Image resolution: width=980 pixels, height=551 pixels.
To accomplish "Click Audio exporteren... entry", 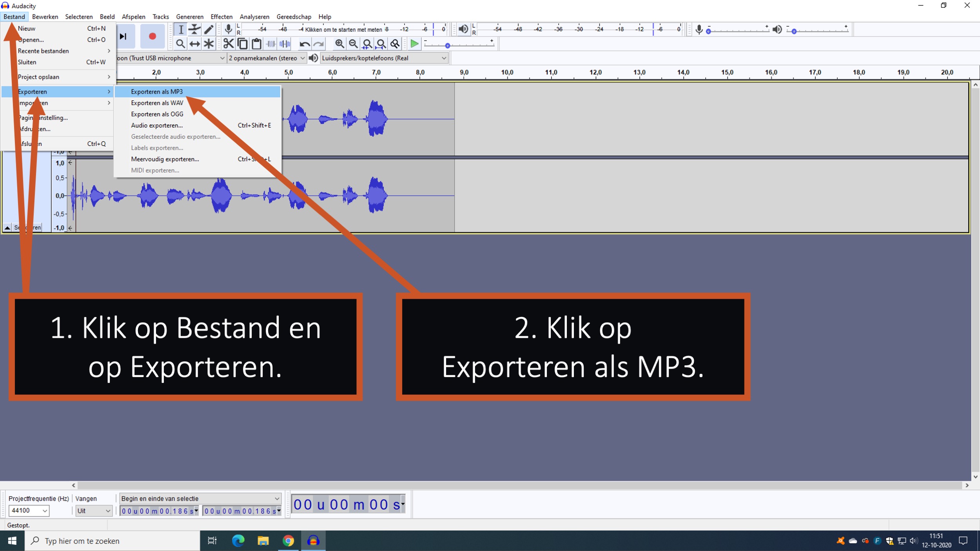I will click(x=157, y=125).
